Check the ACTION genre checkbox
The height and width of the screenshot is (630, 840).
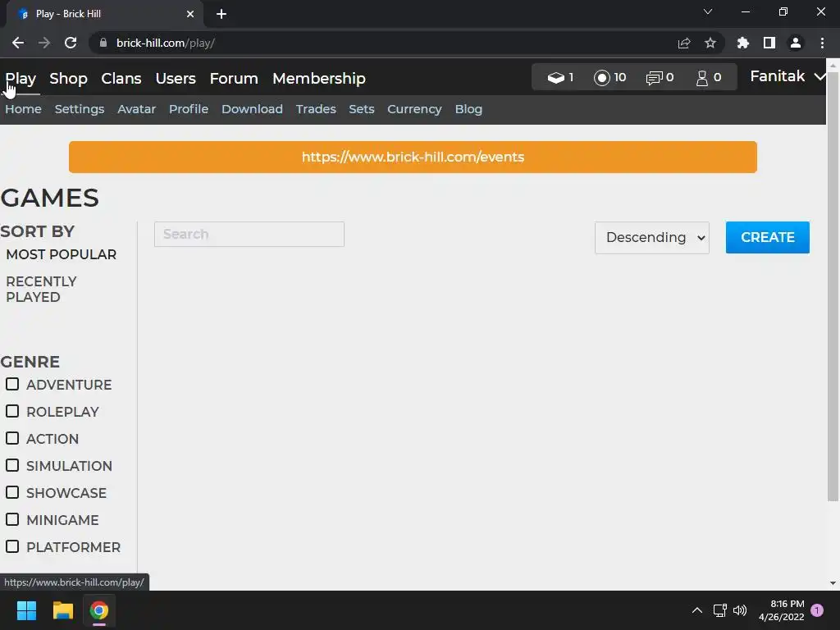pos(12,438)
